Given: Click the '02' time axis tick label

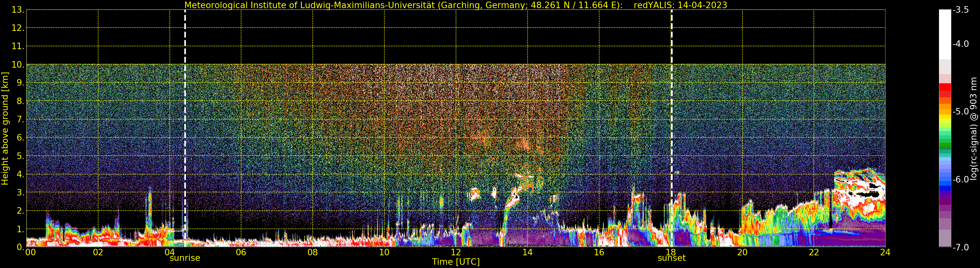Looking at the screenshot, I should click(x=98, y=252).
